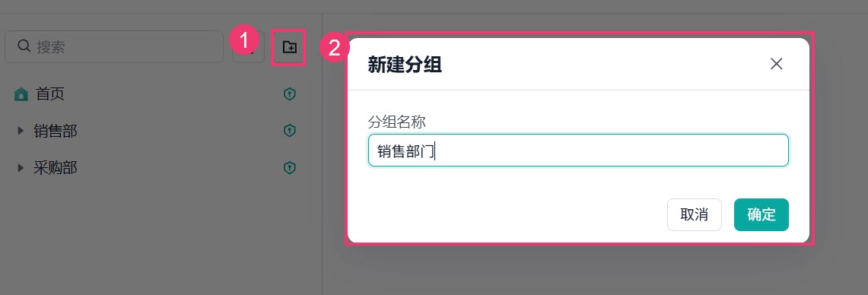The width and height of the screenshot is (868, 295).
Task: Confirm with the 确定 button
Action: click(x=761, y=214)
